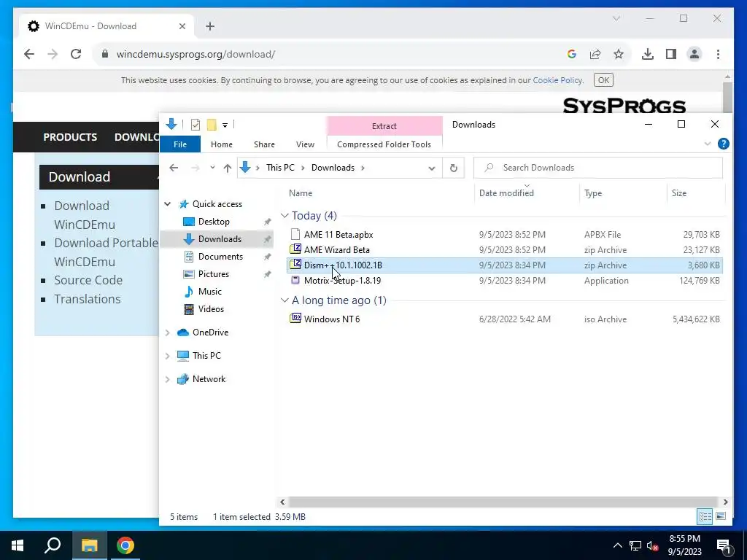Collapse Quick access tree node
Screen dimensions: 747x560
click(168, 204)
